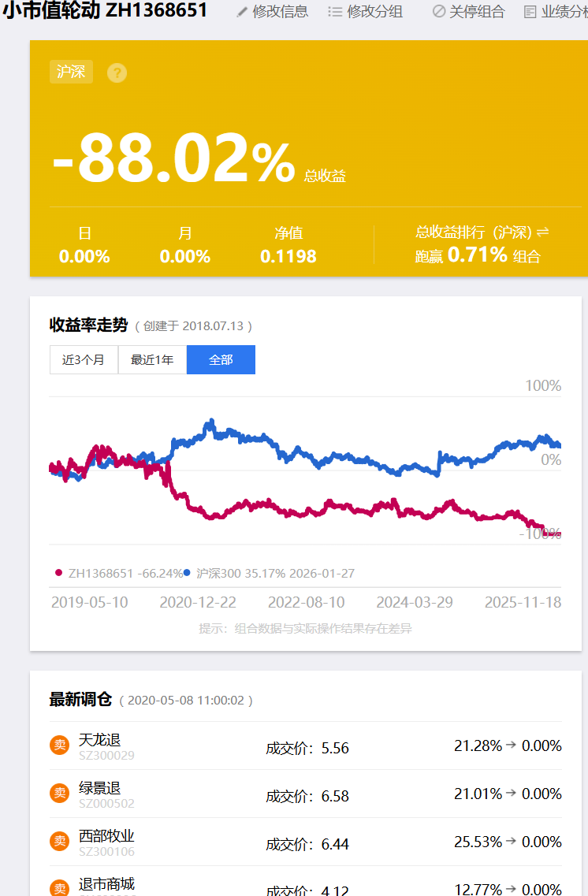Switch chart range to 近3个月
The image size is (588, 896).
point(84,360)
